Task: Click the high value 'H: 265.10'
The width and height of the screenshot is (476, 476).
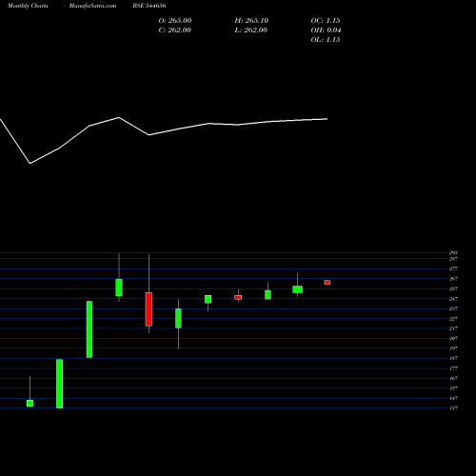Action: [x=251, y=21]
